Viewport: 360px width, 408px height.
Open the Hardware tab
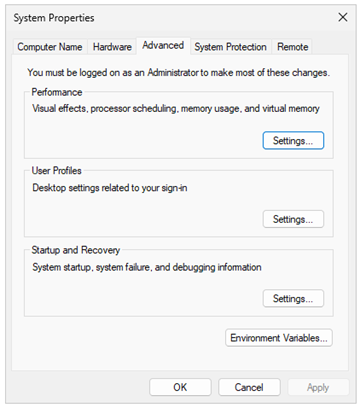[x=112, y=47]
